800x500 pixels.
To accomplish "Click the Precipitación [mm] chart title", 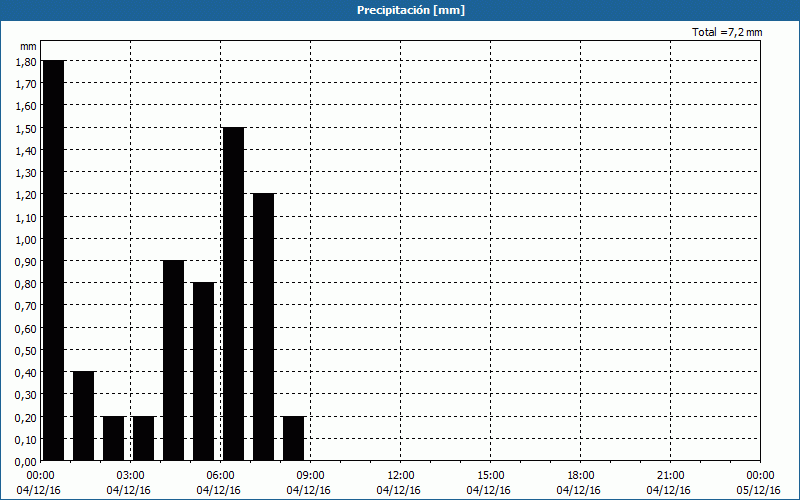I will pyautogui.click(x=411, y=10).
